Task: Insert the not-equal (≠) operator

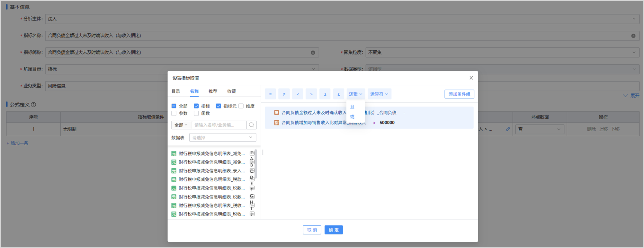Action: pos(284,94)
